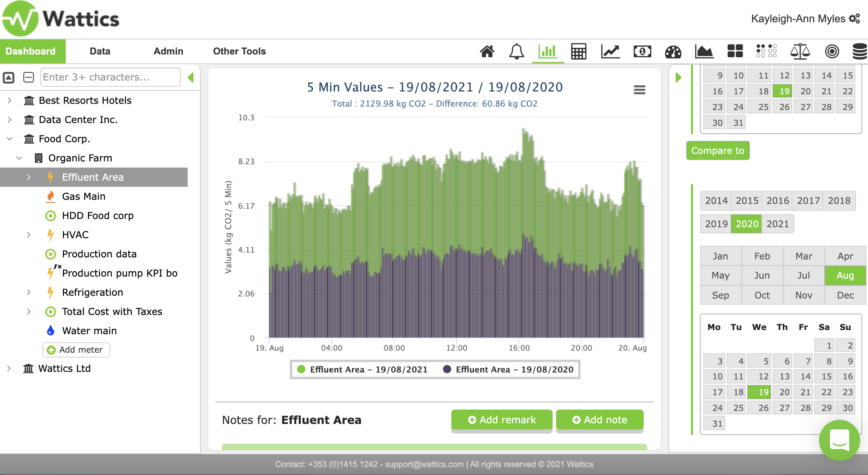Click the balance scales icon

[800, 51]
